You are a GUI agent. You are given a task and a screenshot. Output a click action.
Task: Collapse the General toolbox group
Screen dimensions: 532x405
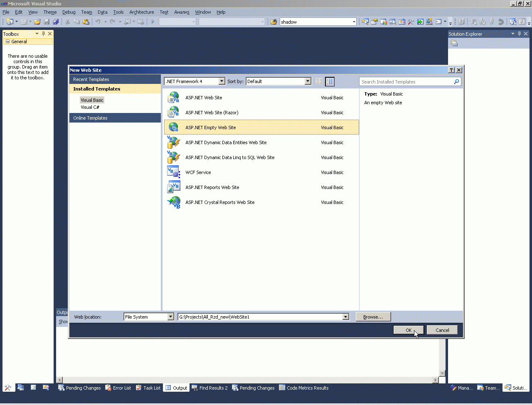tap(7, 42)
